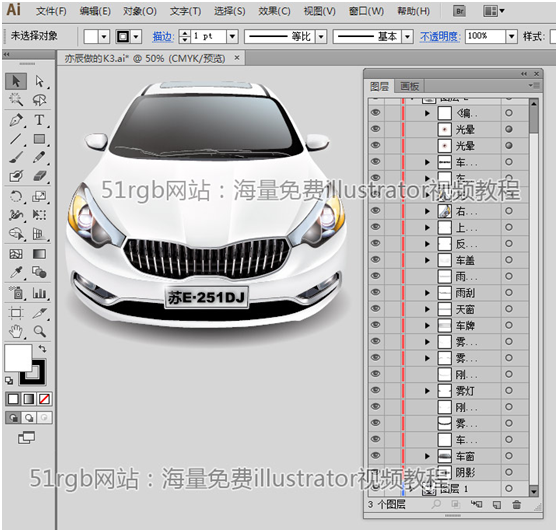Select the Column Graph tool
Screen dimensions: 558x532
[40, 293]
